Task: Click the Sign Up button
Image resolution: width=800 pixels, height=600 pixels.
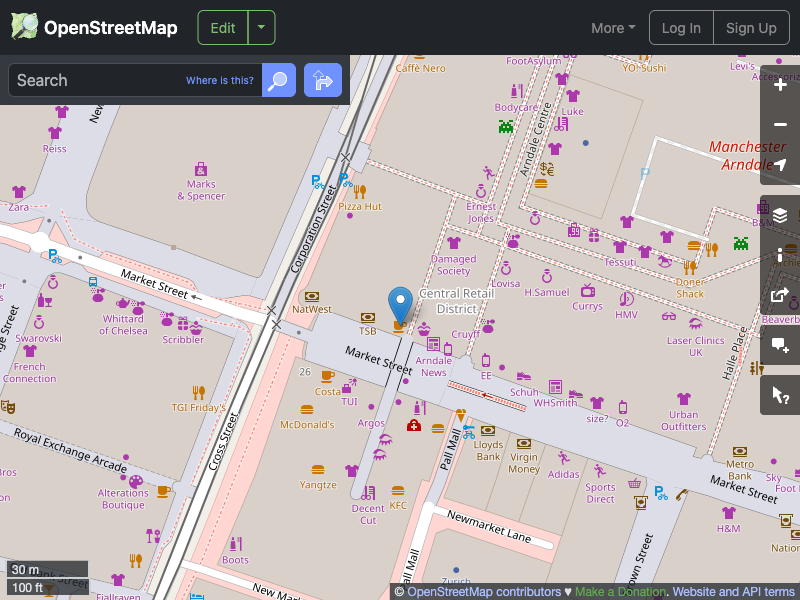Action: pyautogui.click(x=751, y=27)
